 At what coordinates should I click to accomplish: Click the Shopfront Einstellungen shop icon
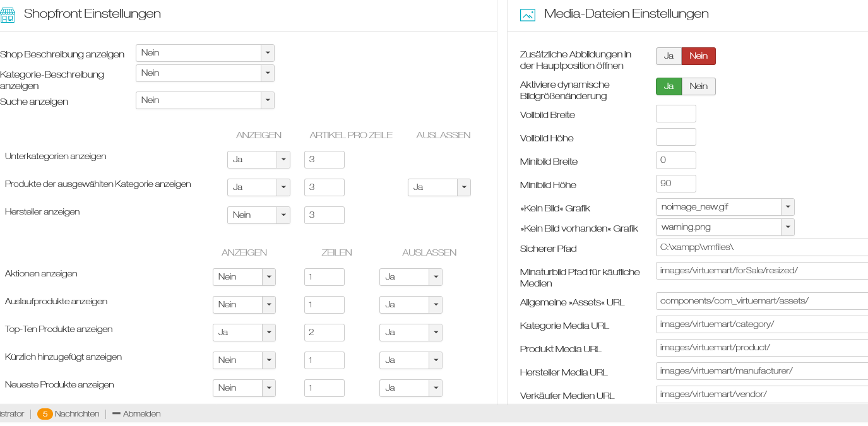8,15
